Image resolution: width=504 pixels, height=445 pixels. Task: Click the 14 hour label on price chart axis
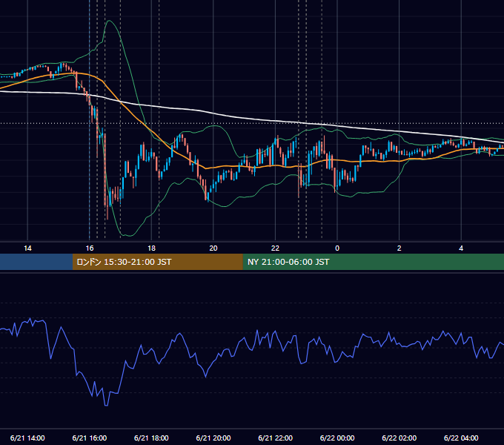27,248
